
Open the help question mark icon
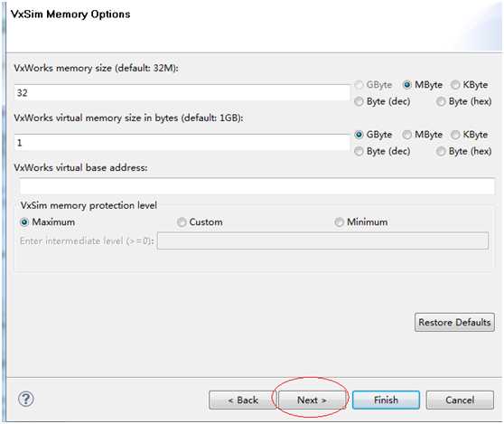26,400
